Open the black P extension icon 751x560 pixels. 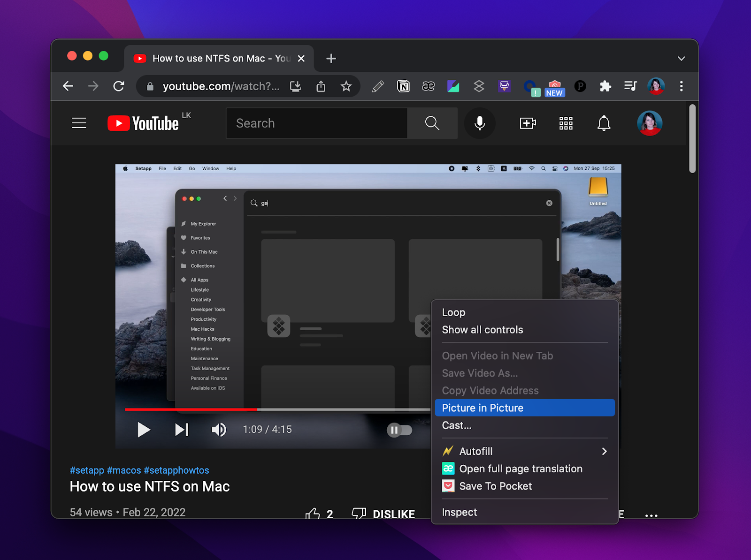(x=580, y=86)
